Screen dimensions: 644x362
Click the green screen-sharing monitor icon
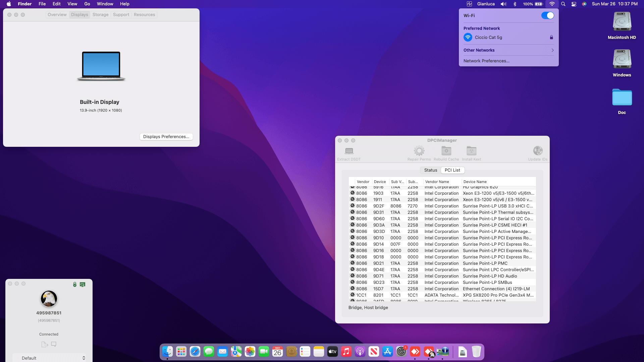[83, 285]
